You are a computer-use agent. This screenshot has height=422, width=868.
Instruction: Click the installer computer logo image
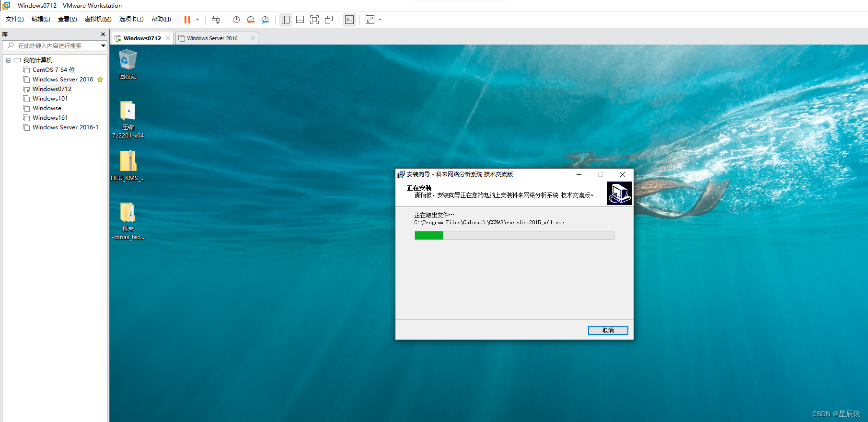point(619,193)
